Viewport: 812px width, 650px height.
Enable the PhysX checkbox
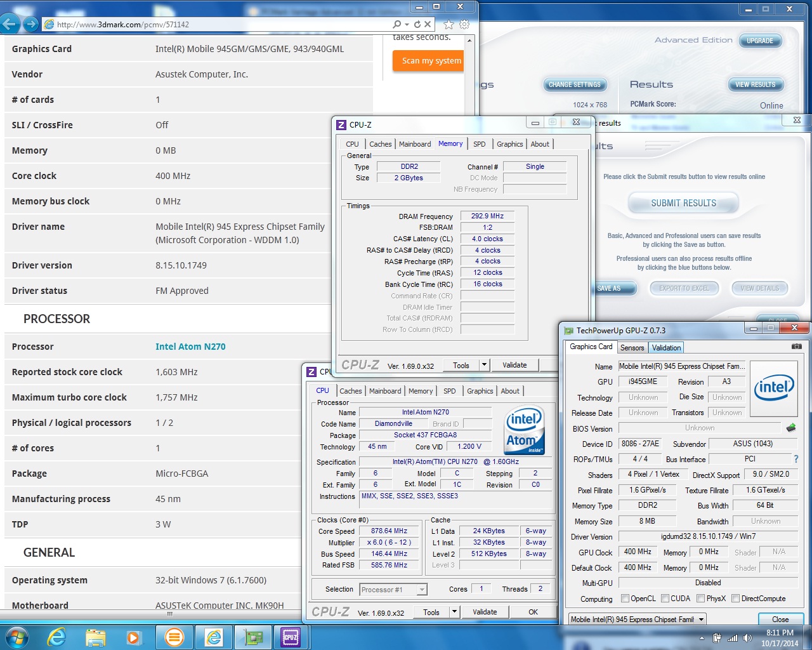click(700, 598)
